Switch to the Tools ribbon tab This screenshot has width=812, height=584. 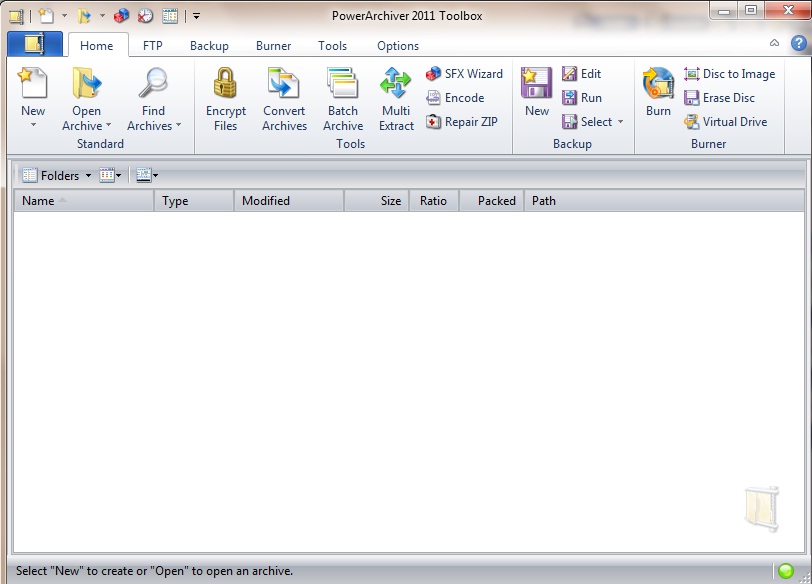tap(332, 46)
